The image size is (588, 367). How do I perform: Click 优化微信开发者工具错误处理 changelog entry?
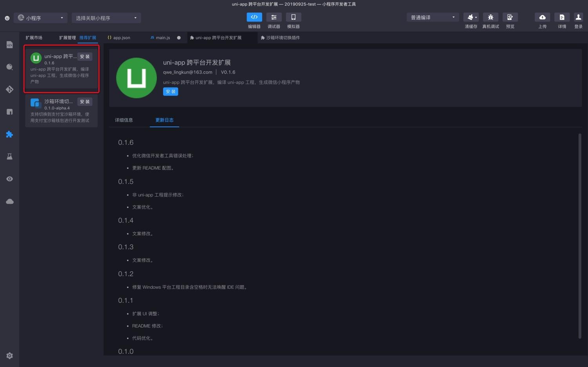[x=163, y=155]
